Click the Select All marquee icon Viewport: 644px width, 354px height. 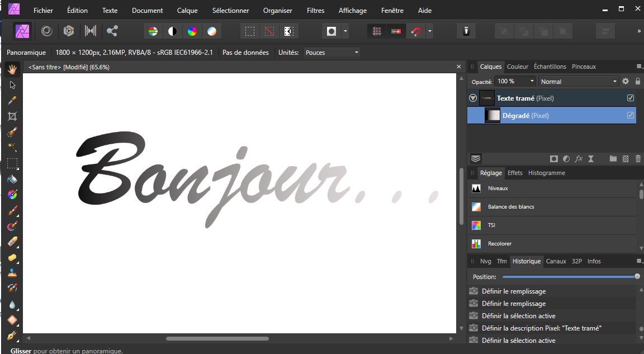[x=250, y=32]
